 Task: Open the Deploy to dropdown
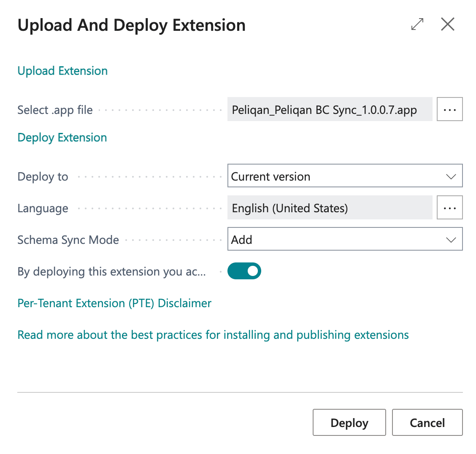pyautogui.click(x=345, y=176)
